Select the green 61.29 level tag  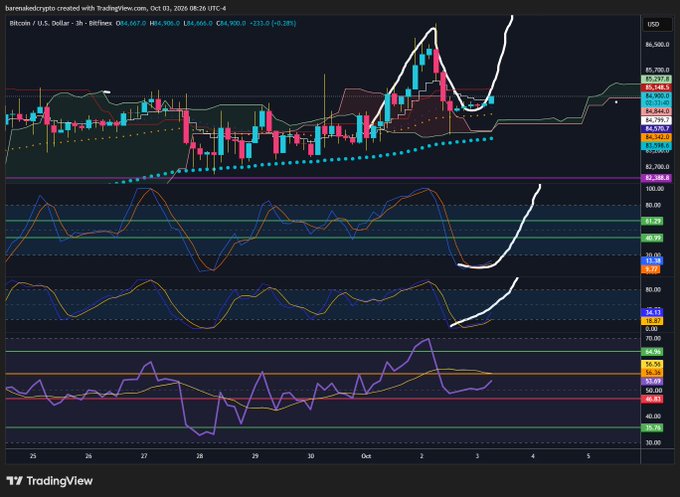(x=652, y=221)
